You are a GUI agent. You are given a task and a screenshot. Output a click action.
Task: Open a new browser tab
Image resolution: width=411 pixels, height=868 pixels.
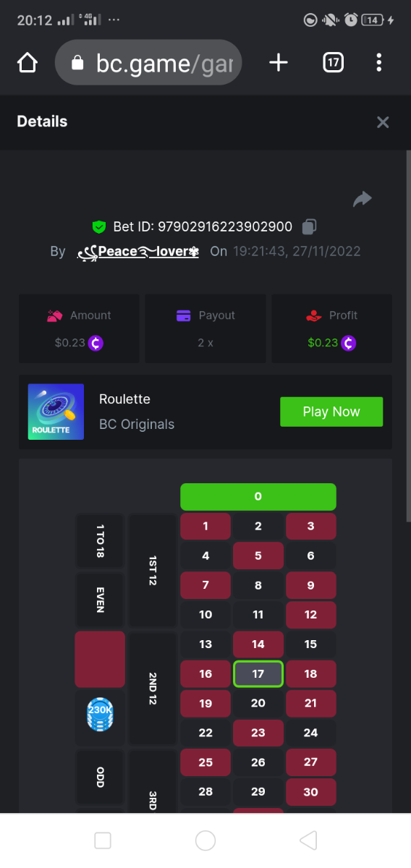click(x=279, y=63)
